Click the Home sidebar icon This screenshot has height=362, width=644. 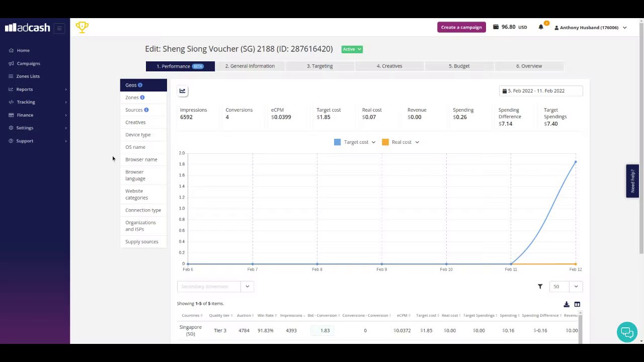pyautogui.click(x=11, y=50)
